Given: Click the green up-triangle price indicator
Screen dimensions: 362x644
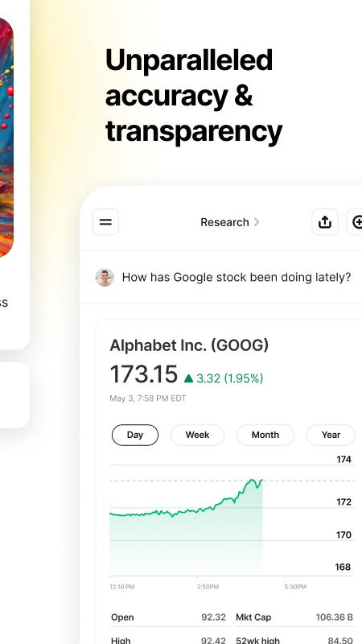Looking at the screenshot, I should (188, 378).
